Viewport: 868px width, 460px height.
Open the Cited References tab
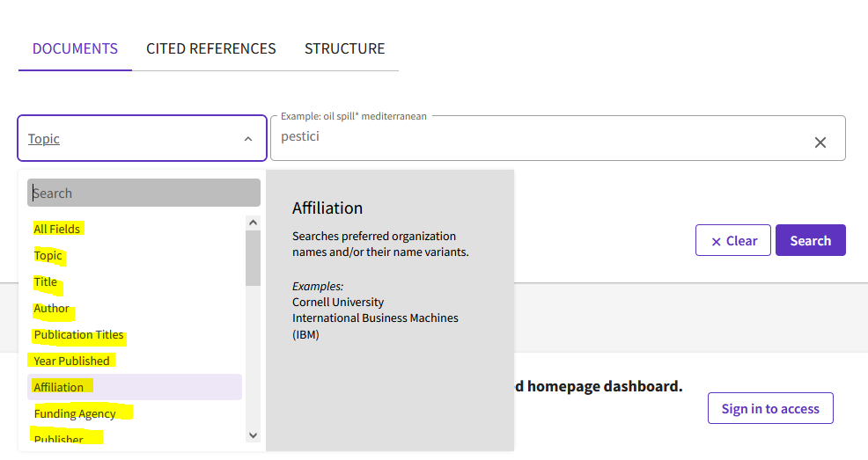(x=210, y=48)
